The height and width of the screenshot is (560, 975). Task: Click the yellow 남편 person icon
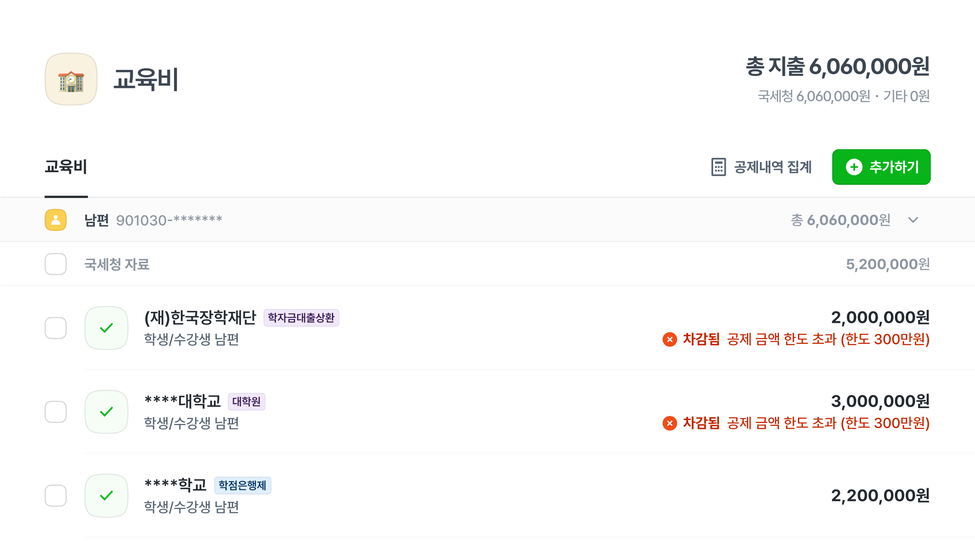[56, 220]
